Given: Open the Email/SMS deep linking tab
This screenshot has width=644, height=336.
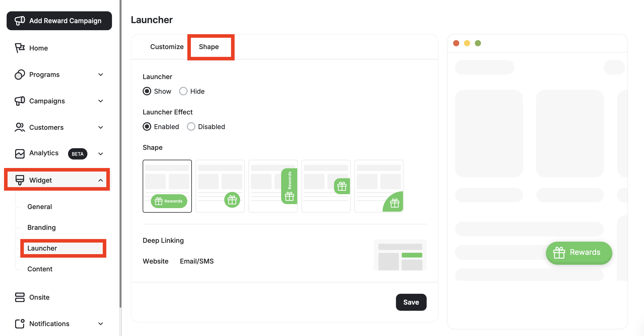Looking at the screenshot, I should 197,261.
